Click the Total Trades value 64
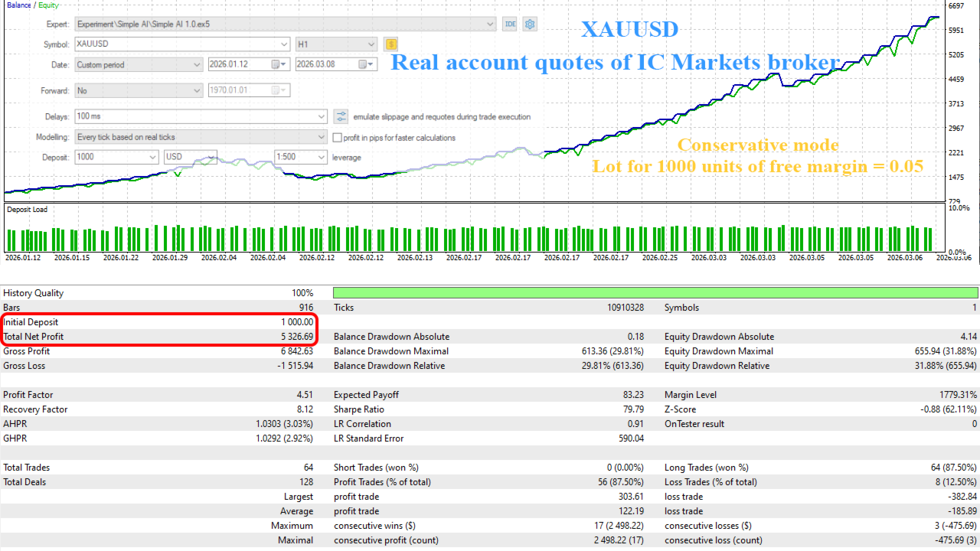Viewport: 980px width, 551px height. pyautogui.click(x=309, y=468)
